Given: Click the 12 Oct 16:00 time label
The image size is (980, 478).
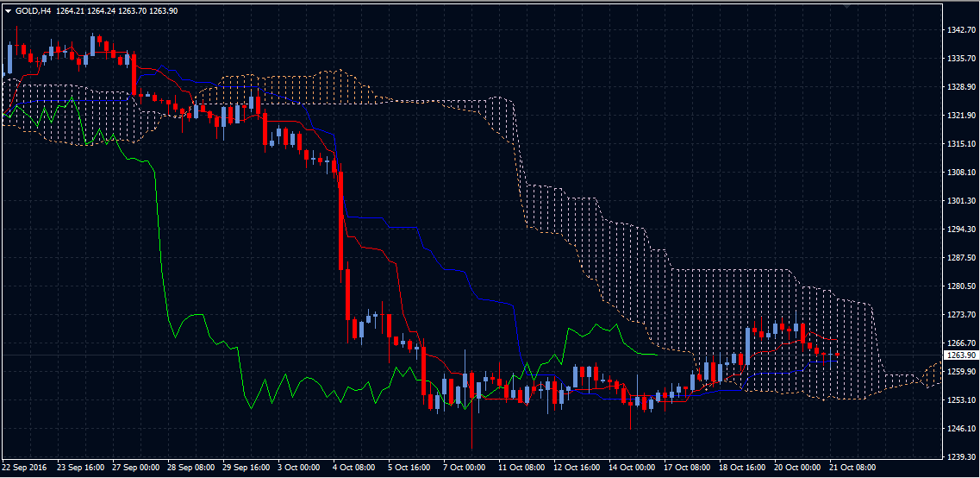Looking at the screenshot, I should coord(577,468).
